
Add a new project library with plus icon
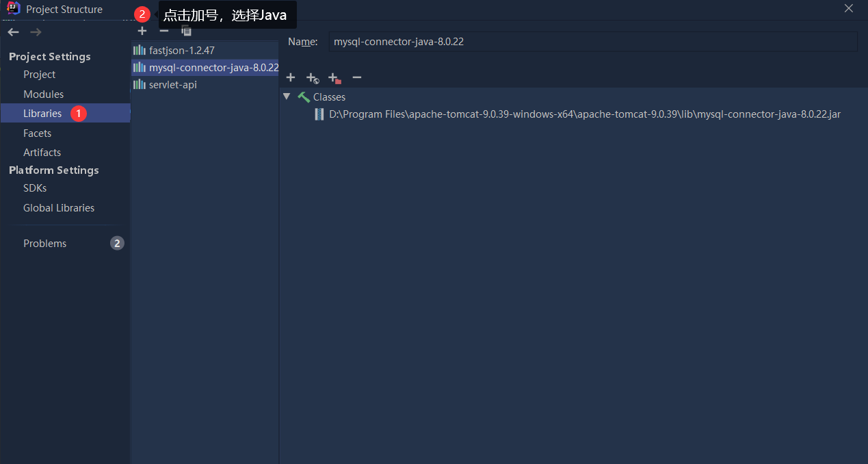142,30
